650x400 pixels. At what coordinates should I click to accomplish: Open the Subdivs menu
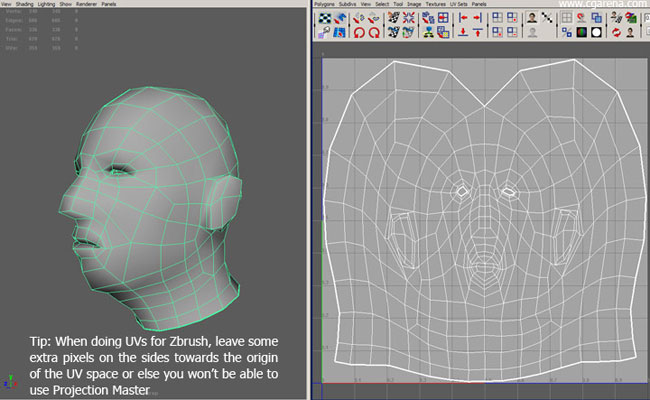[x=347, y=4]
